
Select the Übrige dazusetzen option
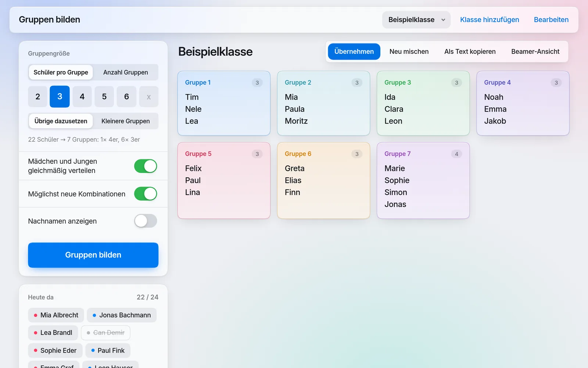tap(61, 121)
